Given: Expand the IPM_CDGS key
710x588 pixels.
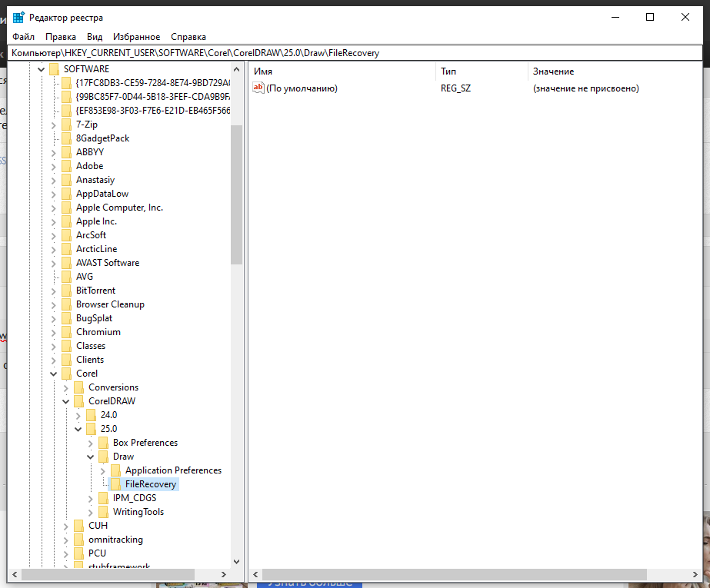Looking at the screenshot, I should [x=91, y=498].
